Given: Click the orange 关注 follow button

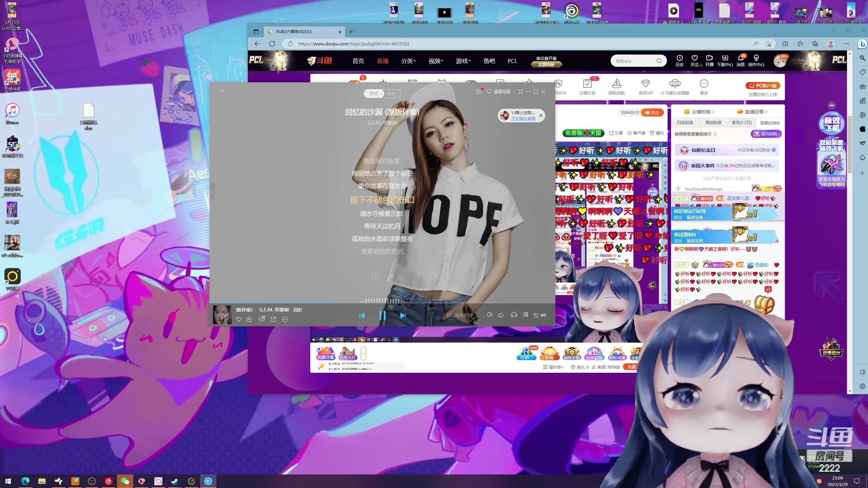Looking at the screenshot, I should click(x=652, y=113).
